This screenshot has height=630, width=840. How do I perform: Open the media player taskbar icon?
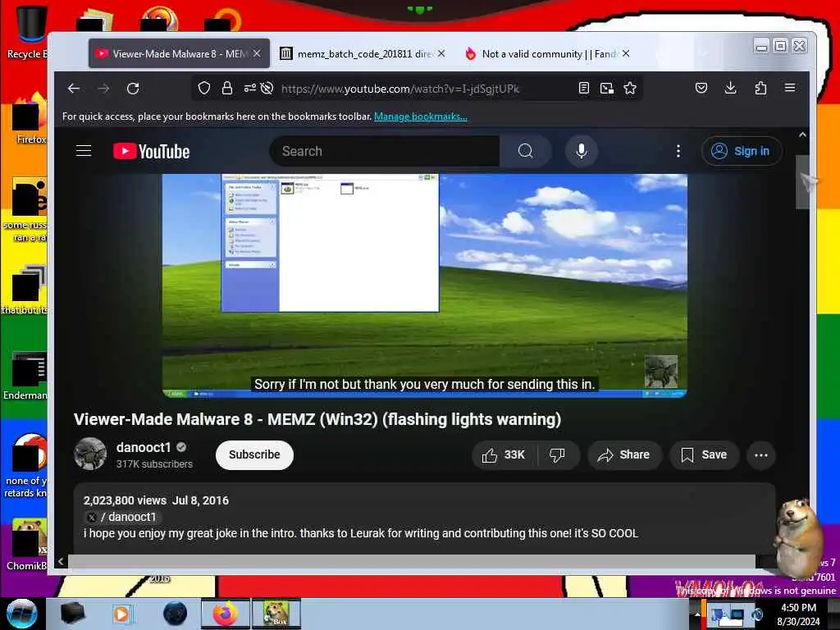coord(121,614)
